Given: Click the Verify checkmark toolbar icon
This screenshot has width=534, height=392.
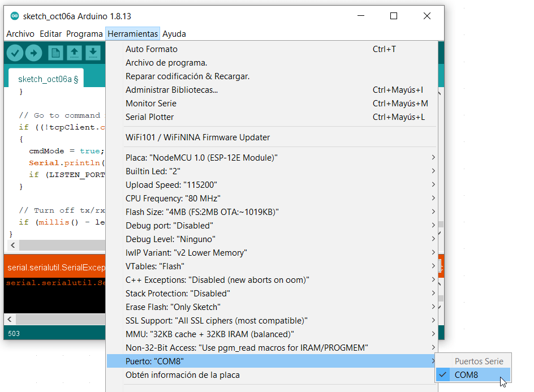Looking at the screenshot, I should click(x=15, y=53).
